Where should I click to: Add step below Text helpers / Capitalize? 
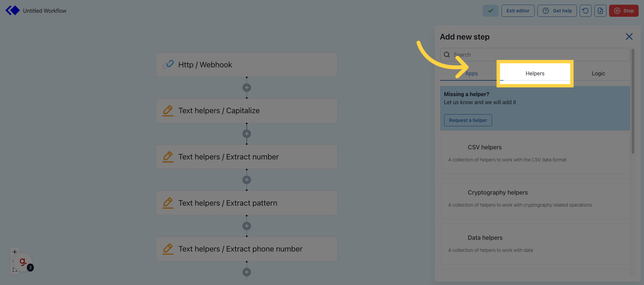click(247, 134)
